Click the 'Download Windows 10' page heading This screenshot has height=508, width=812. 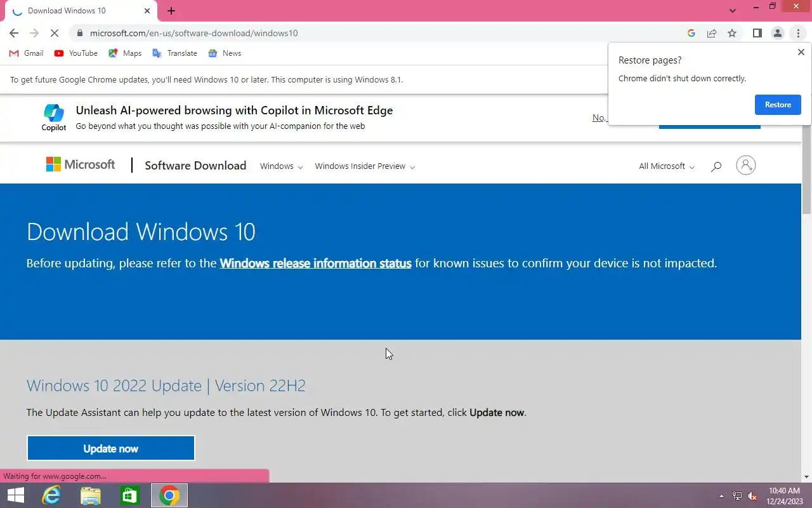click(x=141, y=232)
